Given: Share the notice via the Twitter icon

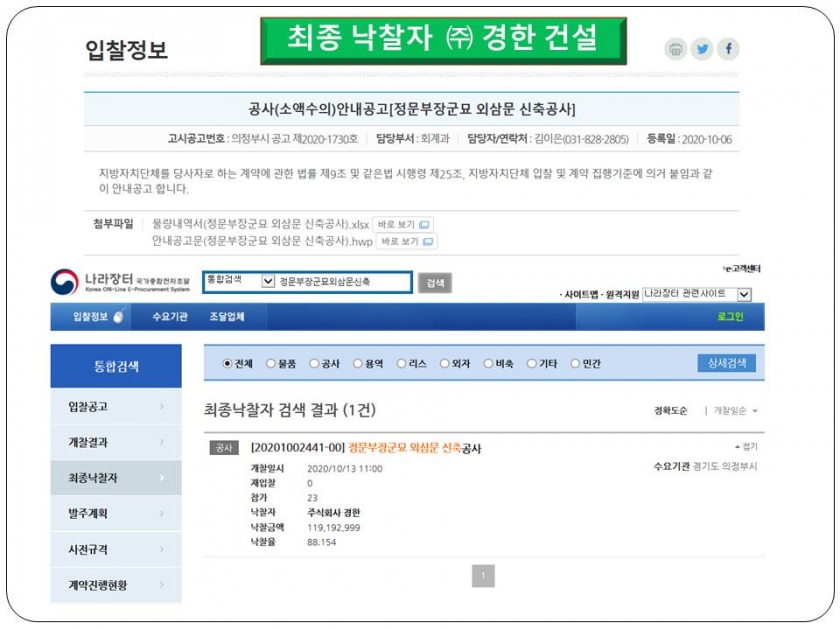Looking at the screenshot, I should [701, 49].
